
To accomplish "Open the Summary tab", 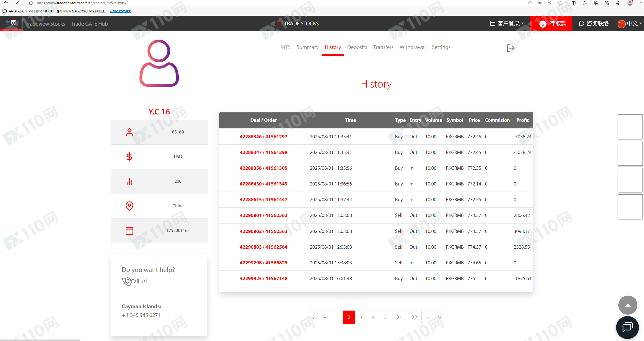I will 307,47.
